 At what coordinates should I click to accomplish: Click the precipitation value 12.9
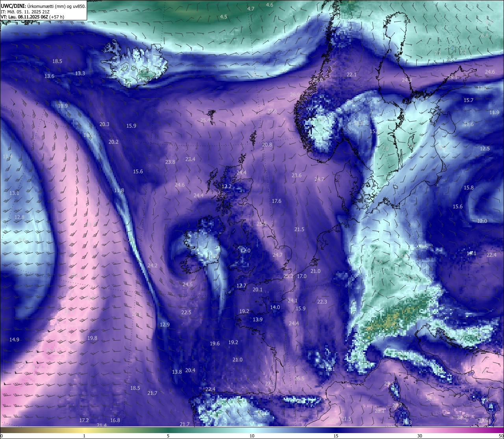165,324
